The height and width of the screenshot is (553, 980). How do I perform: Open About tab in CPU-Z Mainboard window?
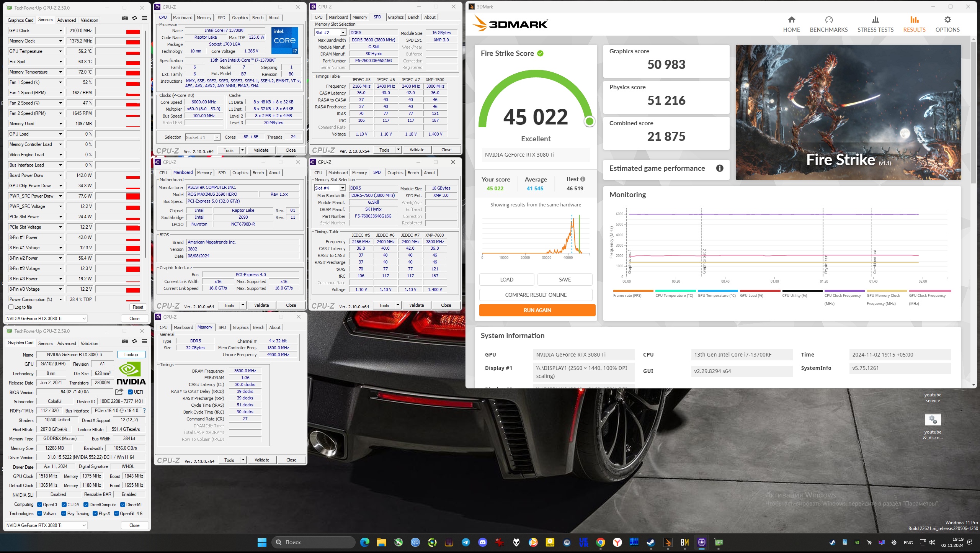(x=274, y=173)
